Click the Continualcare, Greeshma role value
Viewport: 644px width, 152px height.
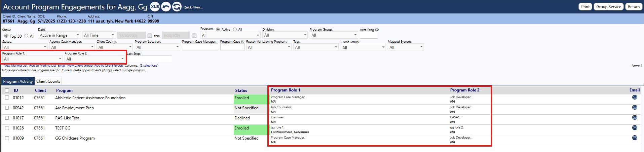tap(290, 132)
